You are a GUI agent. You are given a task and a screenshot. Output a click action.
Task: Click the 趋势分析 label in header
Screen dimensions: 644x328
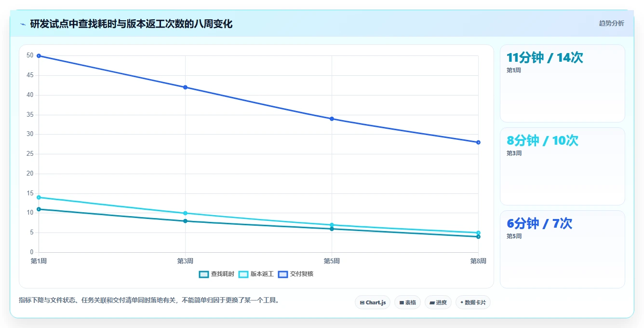[611, 23]
